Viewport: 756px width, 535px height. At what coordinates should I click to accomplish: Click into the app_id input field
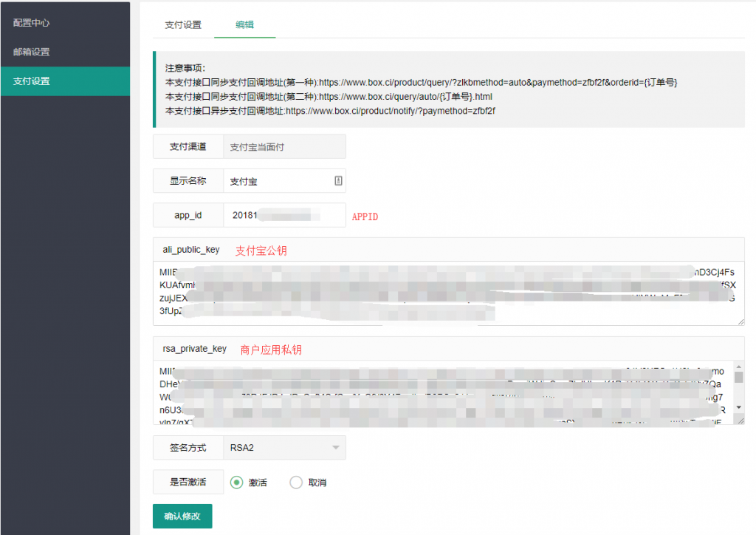click(283, 215)
